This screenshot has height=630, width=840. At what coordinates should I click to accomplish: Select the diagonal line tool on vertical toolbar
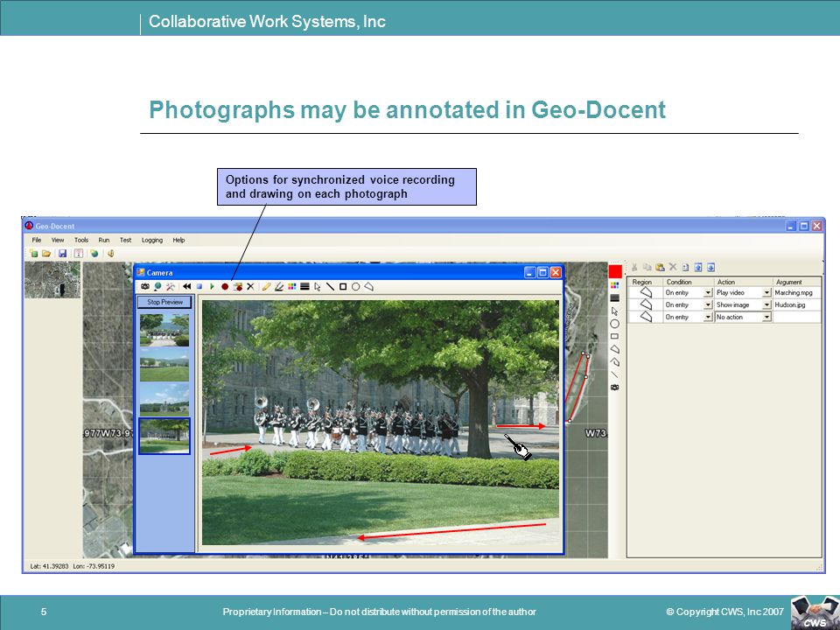coord(615,374)
